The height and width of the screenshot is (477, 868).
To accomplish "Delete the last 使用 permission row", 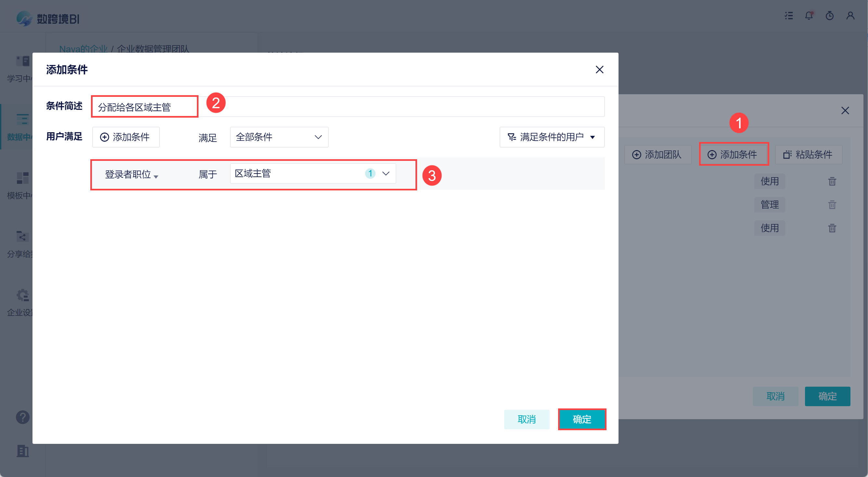I will point(832,228).
